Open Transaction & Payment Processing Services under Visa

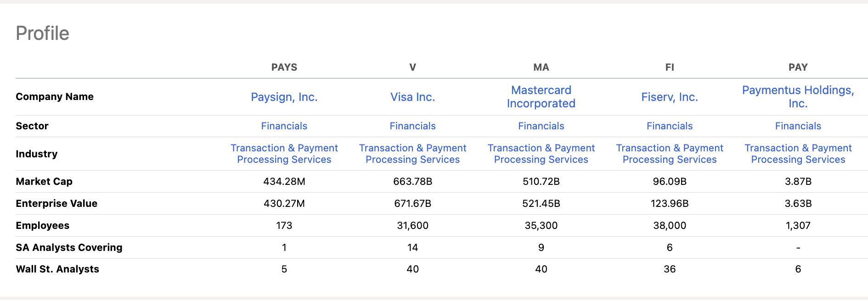click(x=412, y=154)
